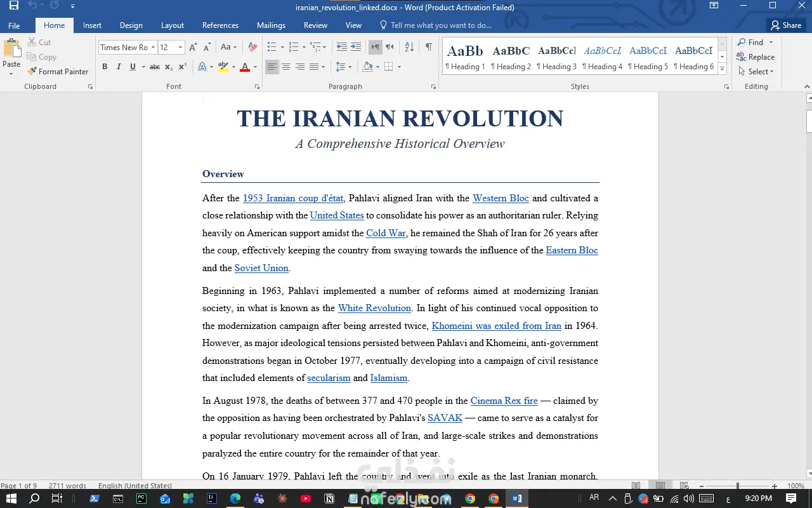This screenshot has width=812, height=508.
Task: Set Left-to-Right text direction
Action: 376,48
